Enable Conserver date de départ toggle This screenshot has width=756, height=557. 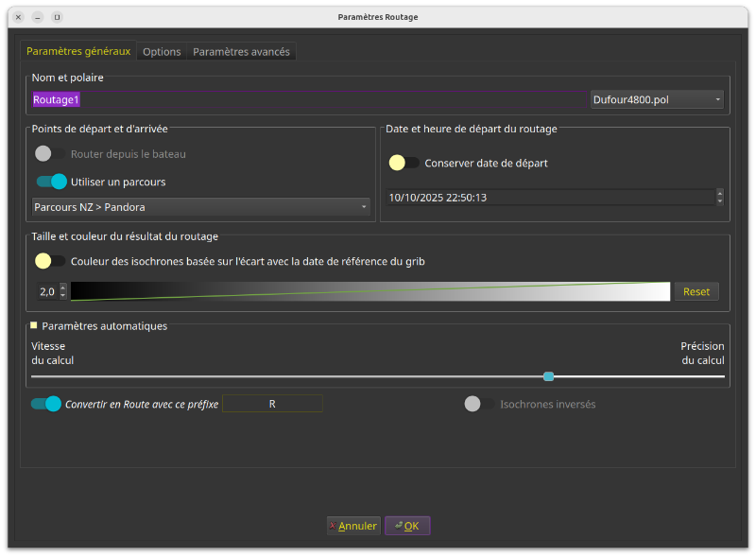(404, 163)
